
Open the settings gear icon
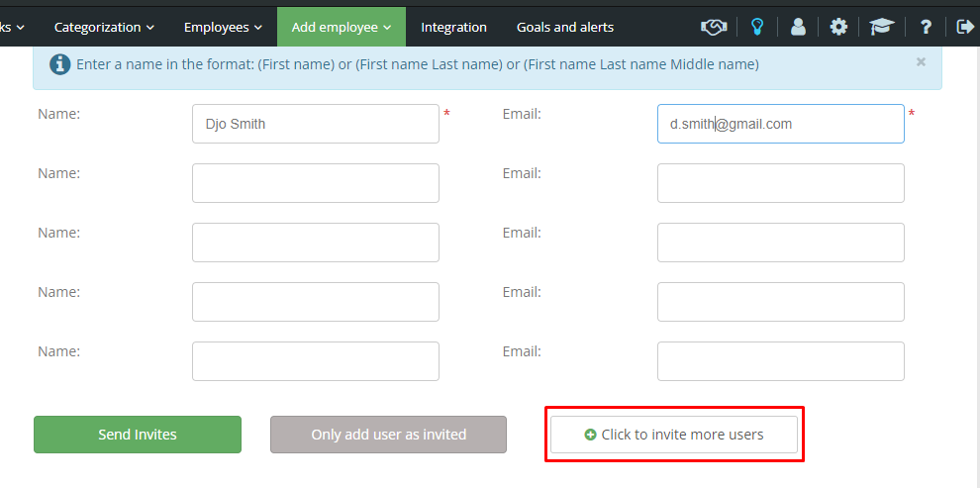[838, 27]
